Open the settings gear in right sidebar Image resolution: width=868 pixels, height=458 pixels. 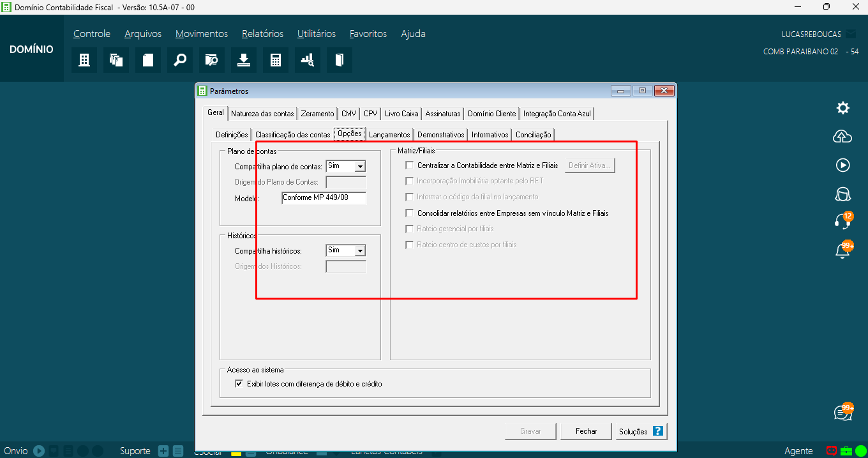point(842,108)
